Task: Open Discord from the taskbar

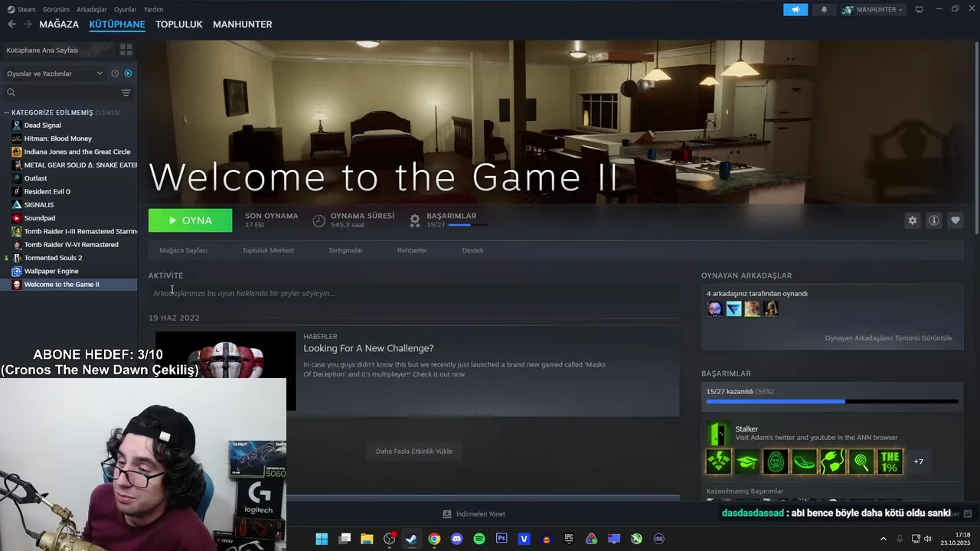Action: coord(457,539)
